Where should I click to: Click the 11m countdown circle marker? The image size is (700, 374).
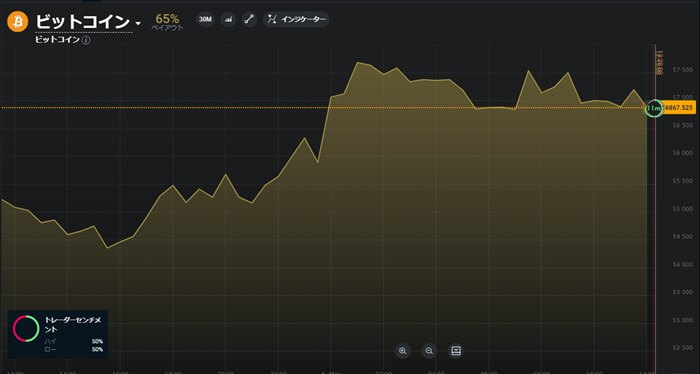click(654, 108)
